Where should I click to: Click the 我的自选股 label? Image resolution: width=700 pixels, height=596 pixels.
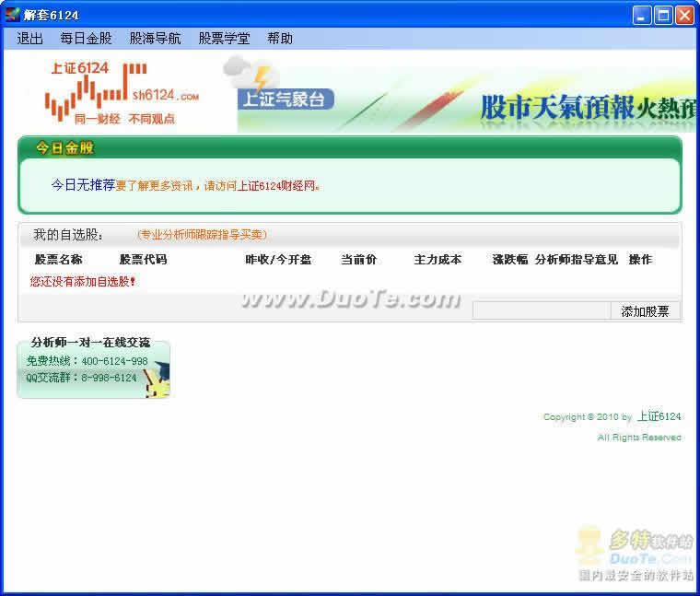point(68,234)
